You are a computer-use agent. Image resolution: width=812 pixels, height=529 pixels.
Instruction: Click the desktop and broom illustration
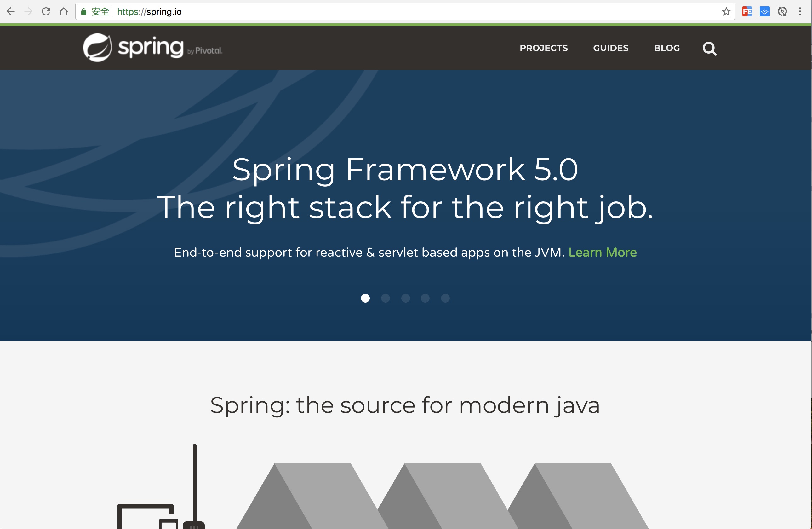click(x=161, y=486)
